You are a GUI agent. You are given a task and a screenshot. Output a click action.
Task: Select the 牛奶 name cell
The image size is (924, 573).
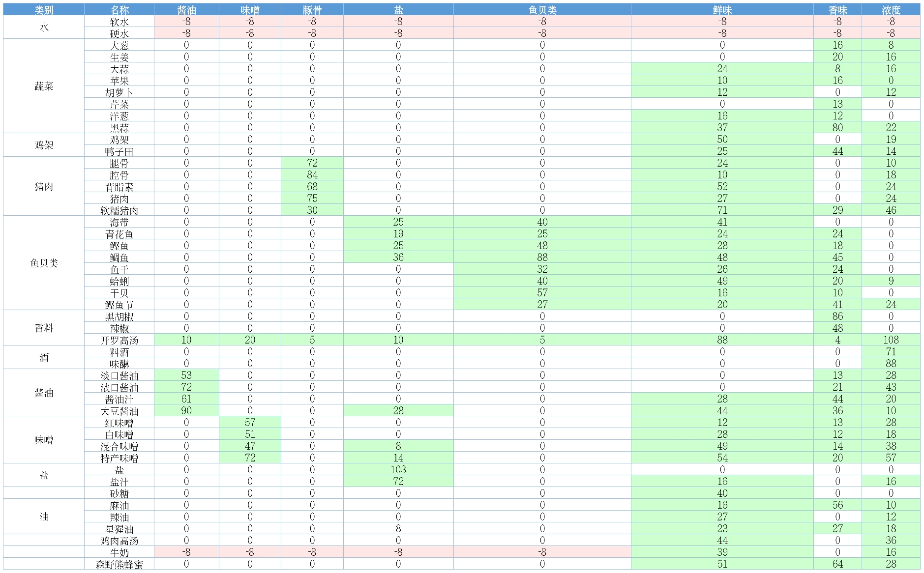pos(119,552)
